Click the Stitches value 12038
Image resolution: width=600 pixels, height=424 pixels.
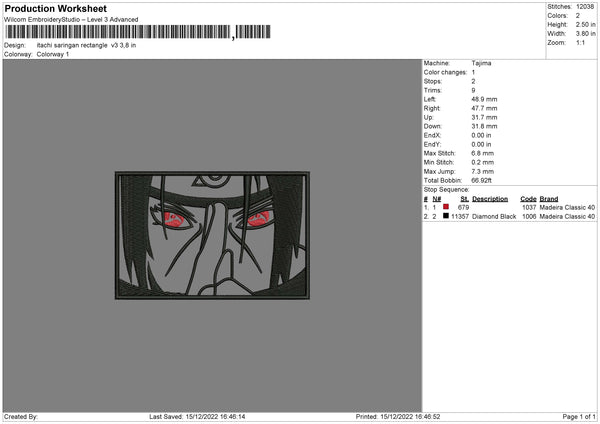click(x=585, y=7)
